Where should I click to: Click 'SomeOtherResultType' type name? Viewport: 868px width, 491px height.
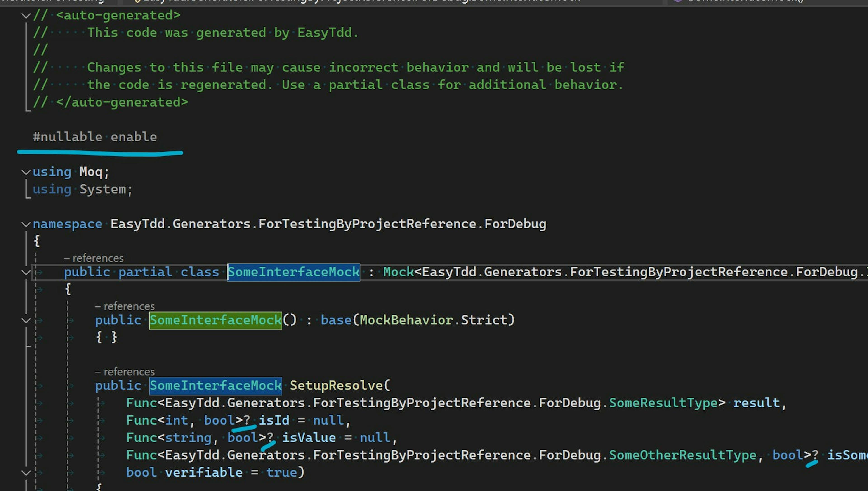[x=683, y=455]
